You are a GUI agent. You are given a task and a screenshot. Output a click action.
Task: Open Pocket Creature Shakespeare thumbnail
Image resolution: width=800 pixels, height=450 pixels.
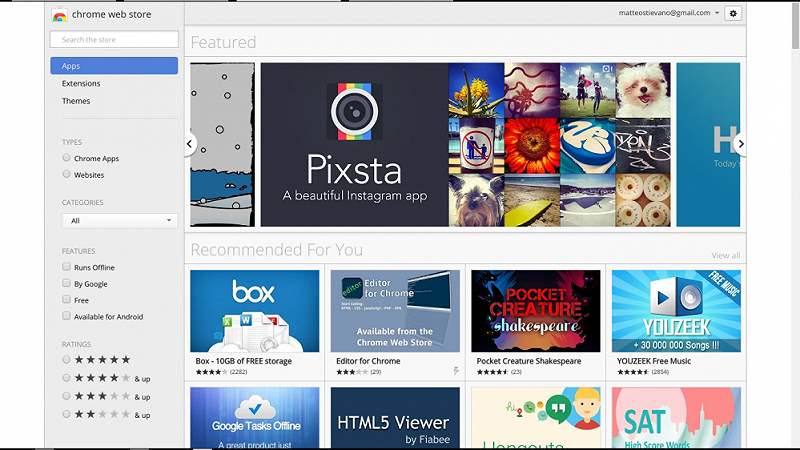tap(536, 311)
